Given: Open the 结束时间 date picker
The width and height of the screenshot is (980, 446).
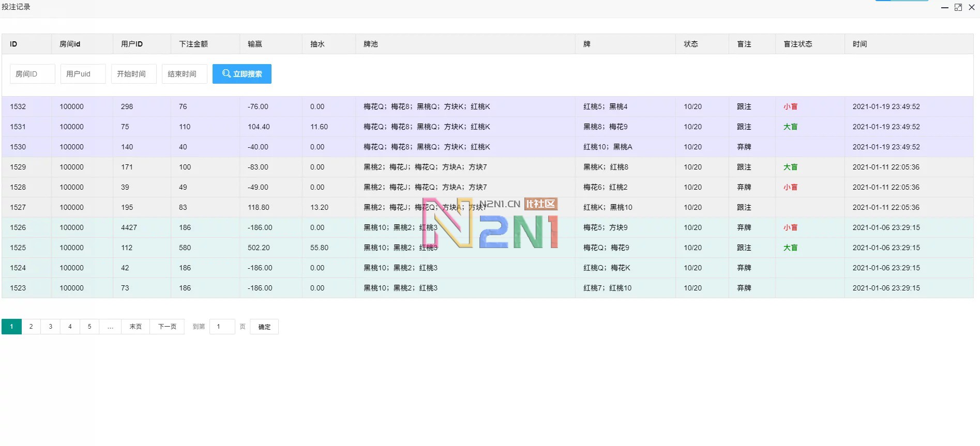Looking at the screenshot, I should click(x=184, y=74).
